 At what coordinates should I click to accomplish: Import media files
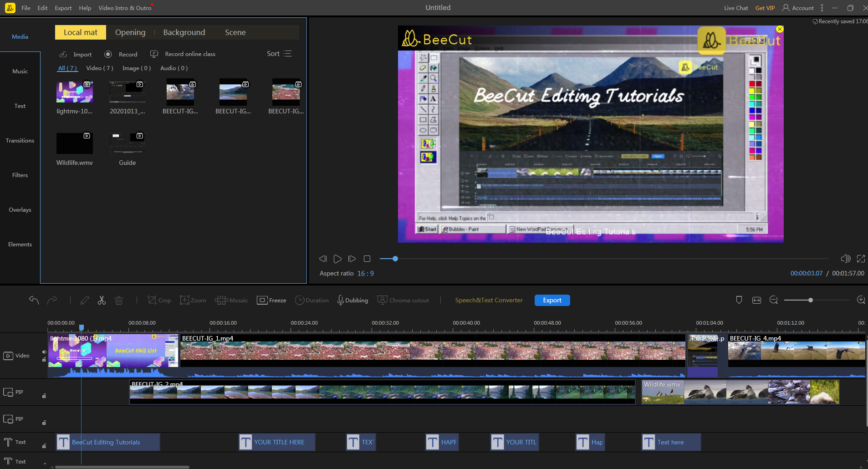pos(76,54)
